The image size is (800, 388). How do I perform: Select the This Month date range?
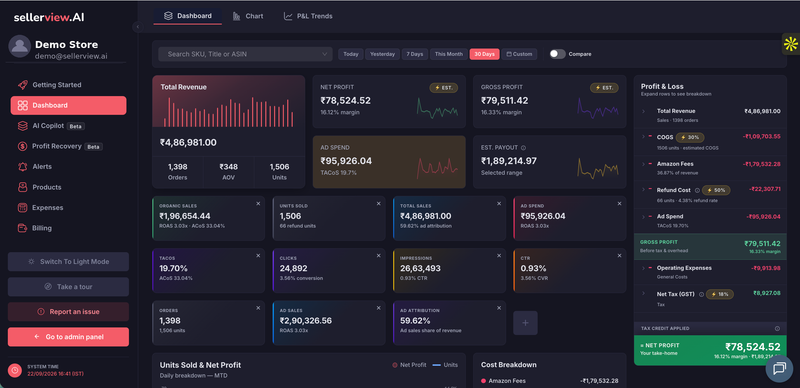(x=449, y=54)
